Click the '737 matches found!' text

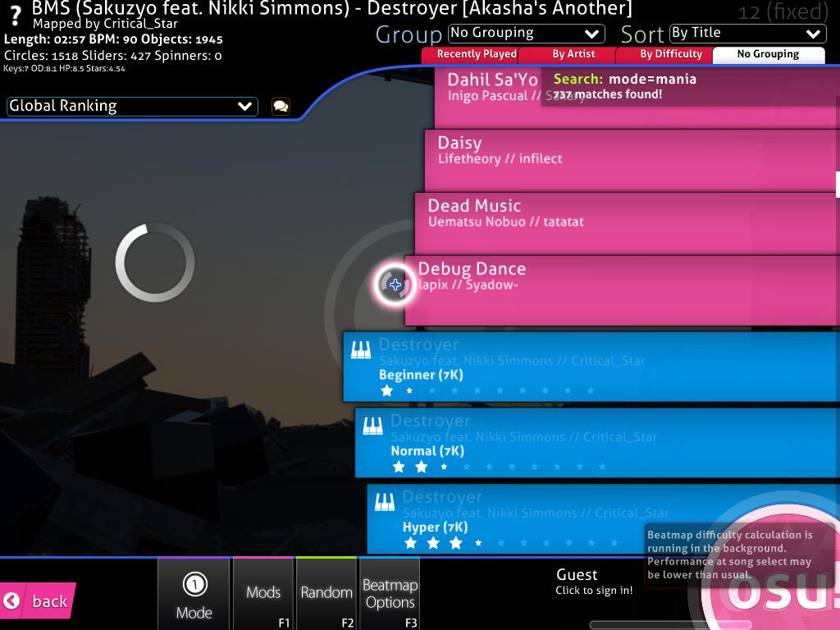(608, 94)
